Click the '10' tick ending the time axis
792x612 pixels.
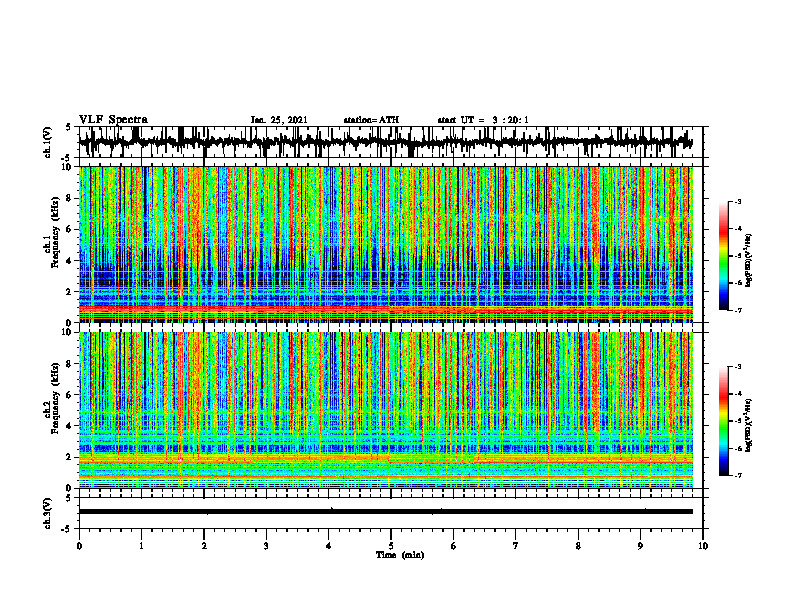pos(703,546)
